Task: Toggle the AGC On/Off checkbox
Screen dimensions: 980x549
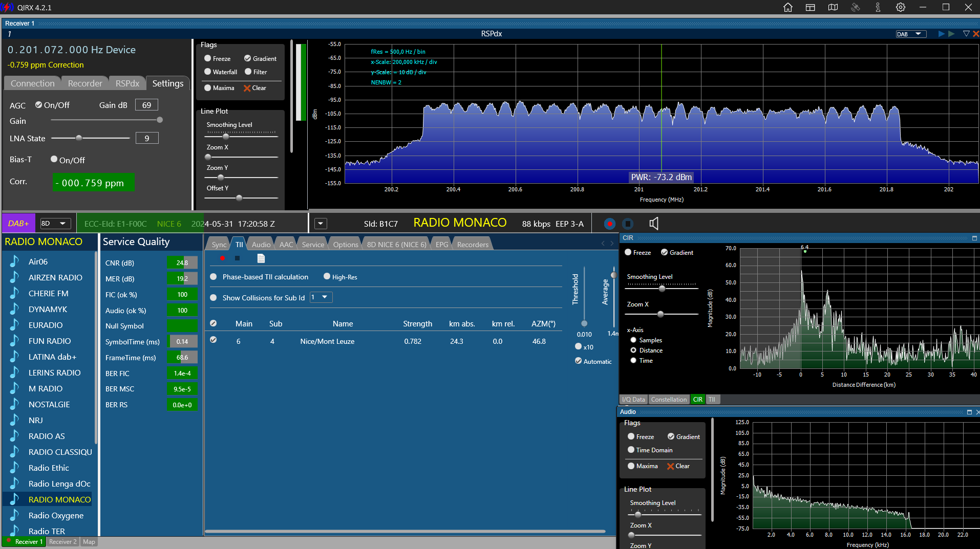Action: click(38, 105)
